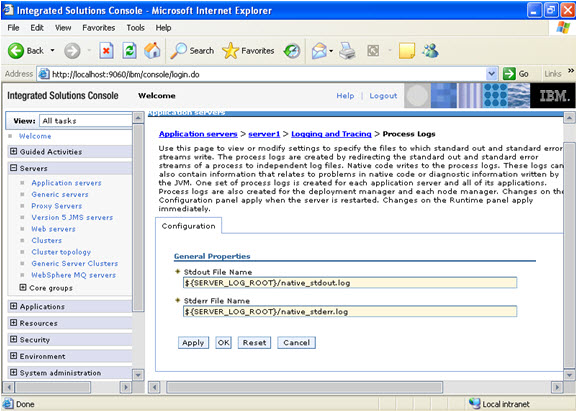Click the Apply button
The width and height of the screenshot is (576, 411).
pyautogui.click(x=193, y=343)
